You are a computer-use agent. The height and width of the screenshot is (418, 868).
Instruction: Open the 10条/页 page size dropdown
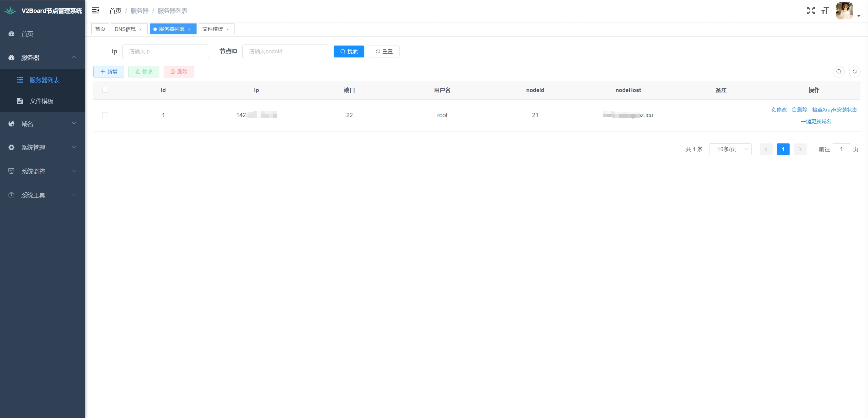pyautogui.click(x=730, y=149)
